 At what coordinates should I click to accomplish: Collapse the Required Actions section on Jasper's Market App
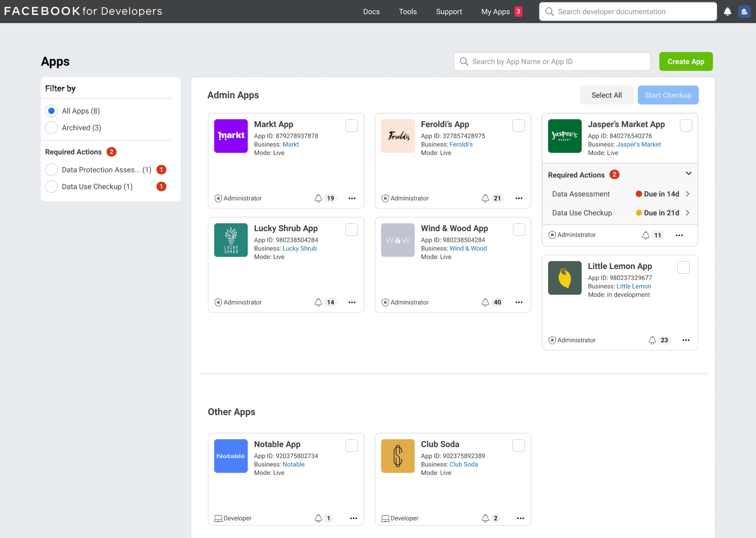tap(689, 174)
